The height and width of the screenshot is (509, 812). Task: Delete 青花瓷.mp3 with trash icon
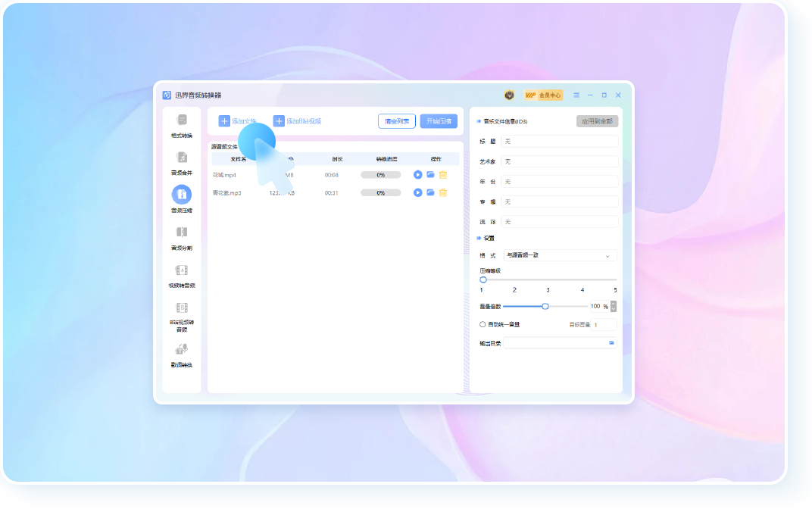click(x=443, y=192)
